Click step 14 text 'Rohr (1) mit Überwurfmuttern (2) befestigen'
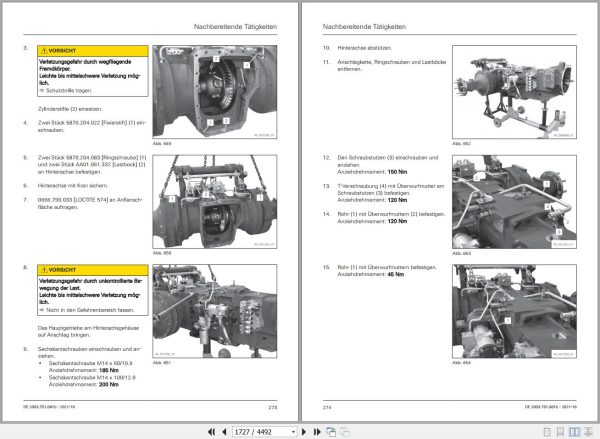The width and height of the screenshot is (600, 439). tap(391, 214)
